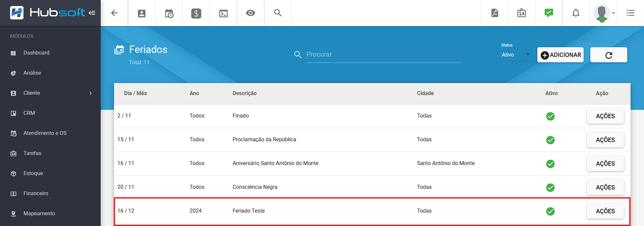Image resolution: width=644 pixels, height=226 pixels.
Task: Click the Financeiro money icon
Action: click(13, 194)
